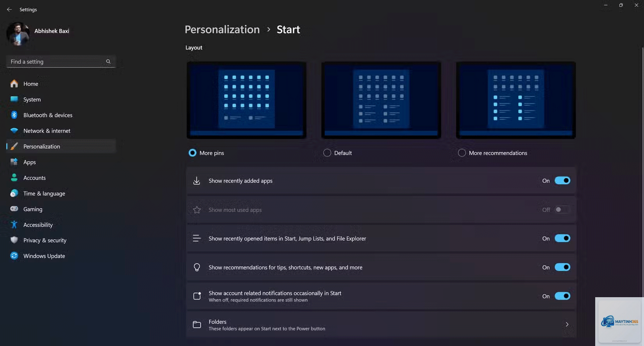
Task: Open the Home settings page
Action: (x=61, y=84)
